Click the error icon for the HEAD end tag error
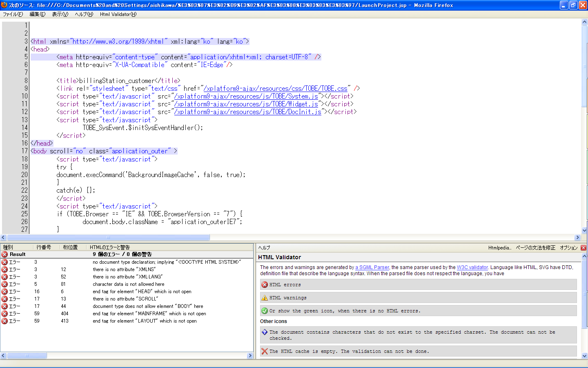 pyautogui.click(x=5, y=291)
